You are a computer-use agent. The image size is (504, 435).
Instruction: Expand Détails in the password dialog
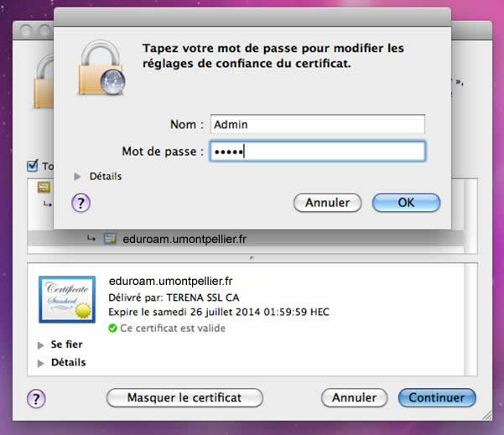(x=78, y=177)
